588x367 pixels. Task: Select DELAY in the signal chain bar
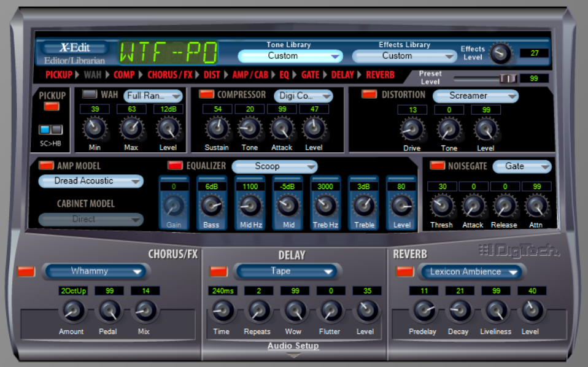tap(342, 75)
